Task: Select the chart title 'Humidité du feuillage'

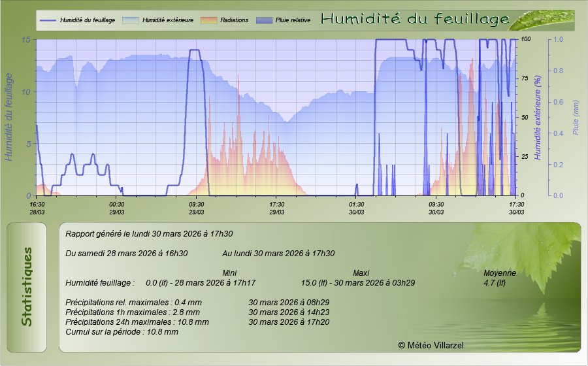Action: pyautogui.click(x=414, y=20)
